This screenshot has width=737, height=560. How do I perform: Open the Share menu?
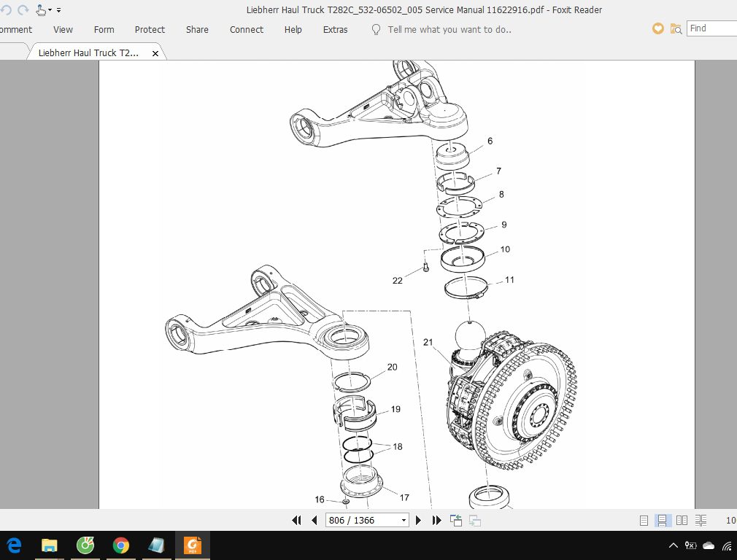pos(197,30)
